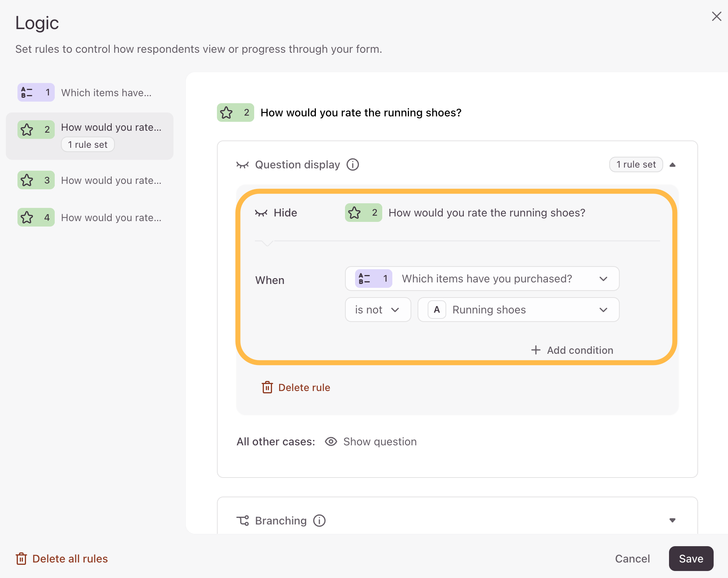Collapse the Question display section arrow

click(x=673, y=165)
